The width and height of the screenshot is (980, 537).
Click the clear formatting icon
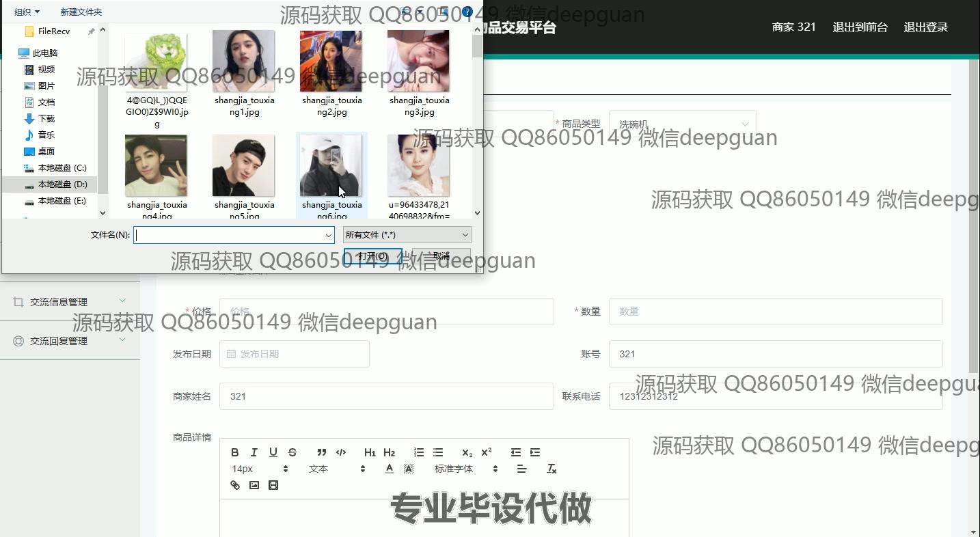(x=552, y=469)
